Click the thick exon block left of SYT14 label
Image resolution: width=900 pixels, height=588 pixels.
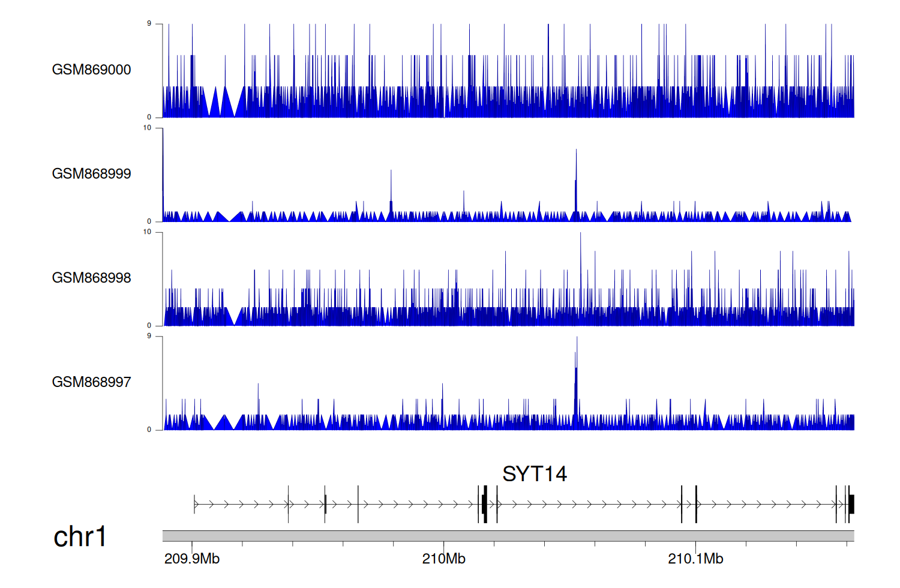(x=484, y=504)
